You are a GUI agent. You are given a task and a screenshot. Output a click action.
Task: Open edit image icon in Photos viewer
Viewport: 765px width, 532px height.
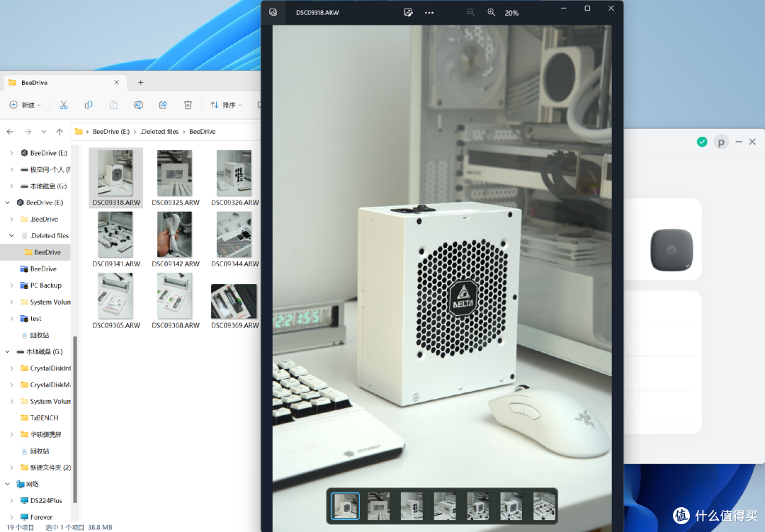click(409, 12)
